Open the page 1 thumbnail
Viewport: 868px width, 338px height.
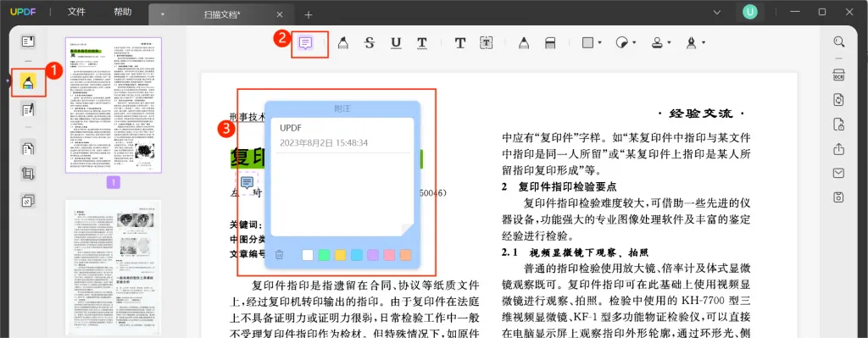click(114, 105)
